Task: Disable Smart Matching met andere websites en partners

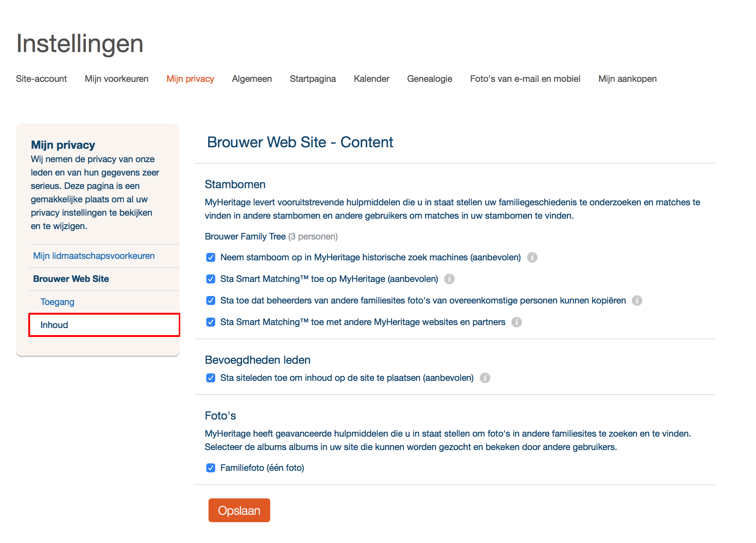Action: point(211,322)
